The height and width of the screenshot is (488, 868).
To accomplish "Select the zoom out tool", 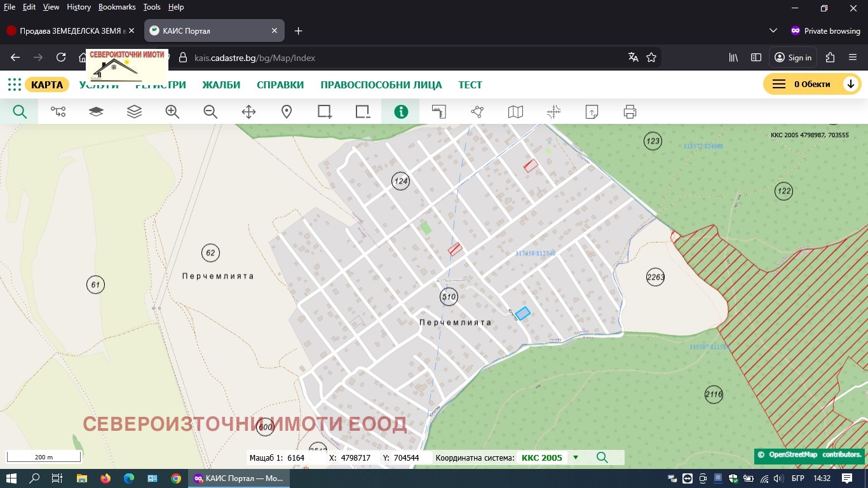I will pyautogui.click(x=210, y=111).
